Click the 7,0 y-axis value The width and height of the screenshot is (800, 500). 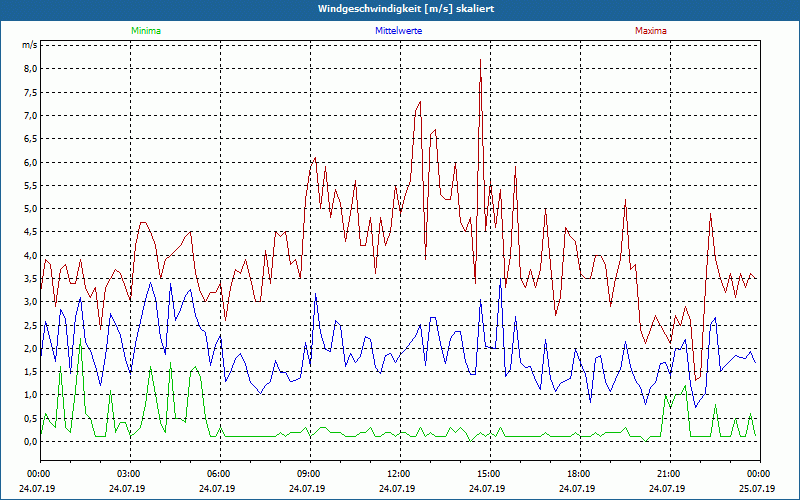pyautogui.click(x=31, y=116)
